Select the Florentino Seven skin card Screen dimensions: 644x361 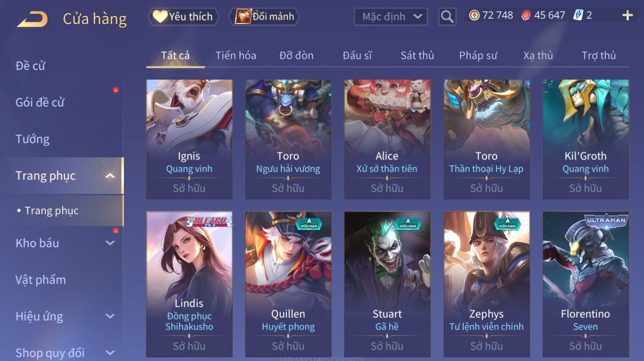pos(585,284)
